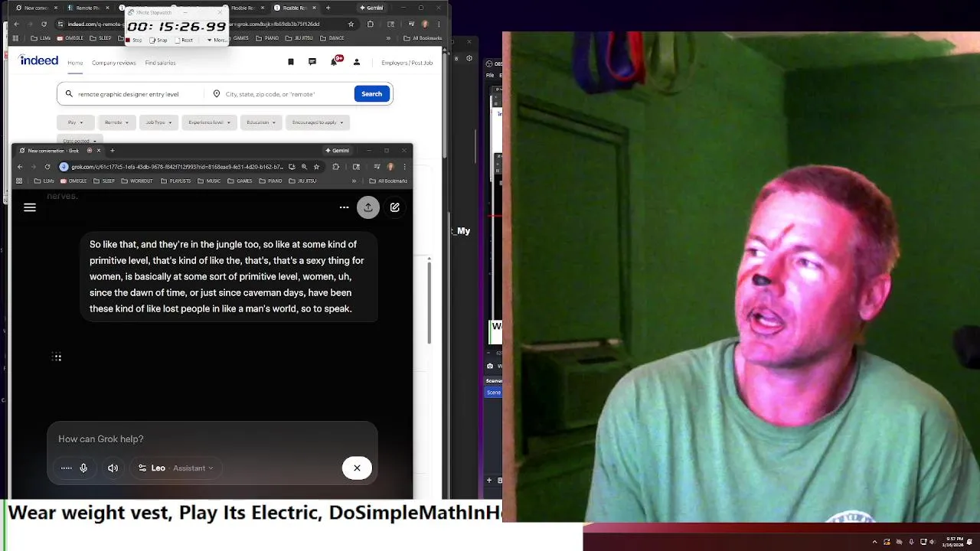Viewport: 980px width, 551px height.
Task: Click the Grok three-dot more options icon
Action: point(344,207)
